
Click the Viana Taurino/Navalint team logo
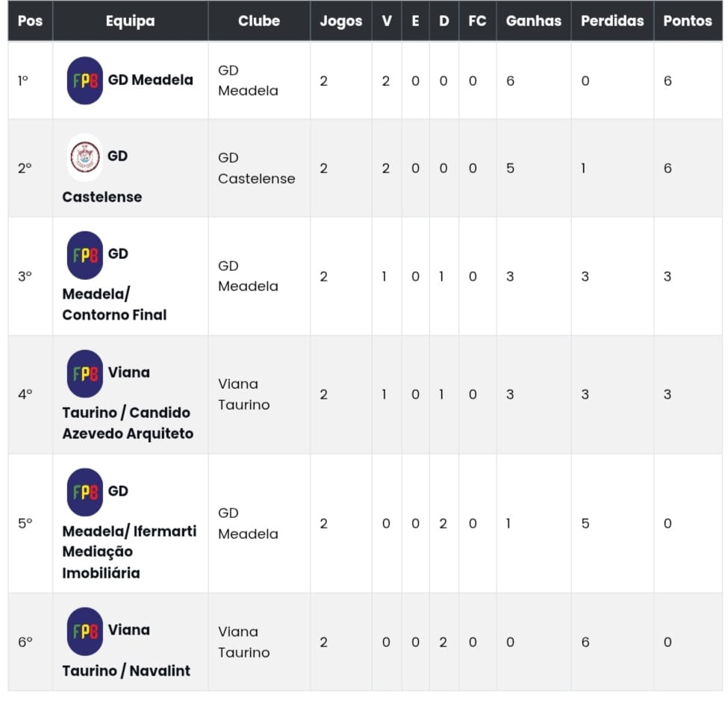point(84,631)
